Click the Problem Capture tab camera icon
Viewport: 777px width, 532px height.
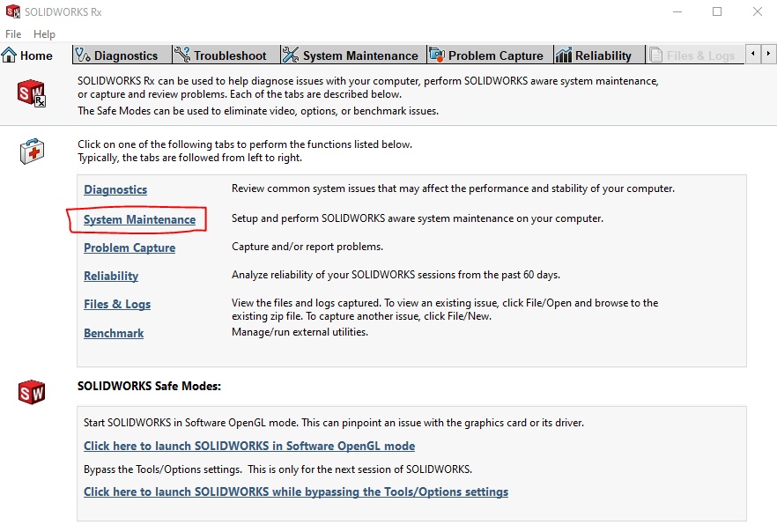coord(437,55)
